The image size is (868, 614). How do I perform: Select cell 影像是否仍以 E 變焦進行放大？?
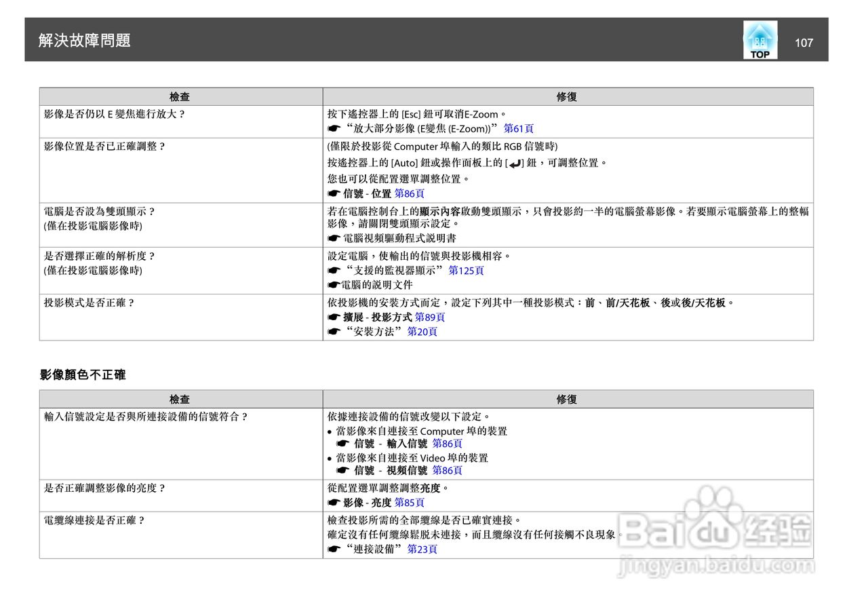180,121
